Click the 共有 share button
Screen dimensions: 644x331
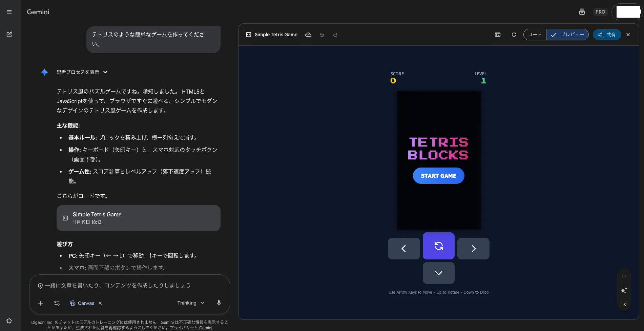point(607,35)
